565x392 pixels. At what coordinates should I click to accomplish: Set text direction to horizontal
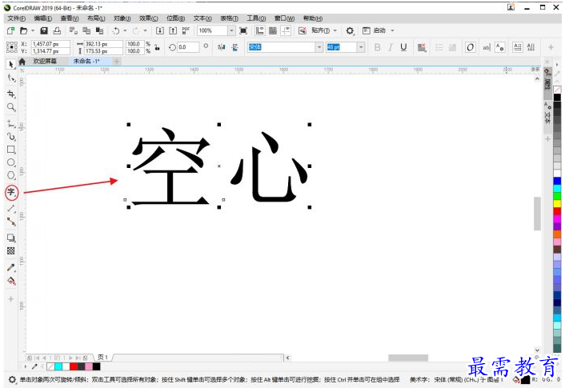click(x=518, y=47)
